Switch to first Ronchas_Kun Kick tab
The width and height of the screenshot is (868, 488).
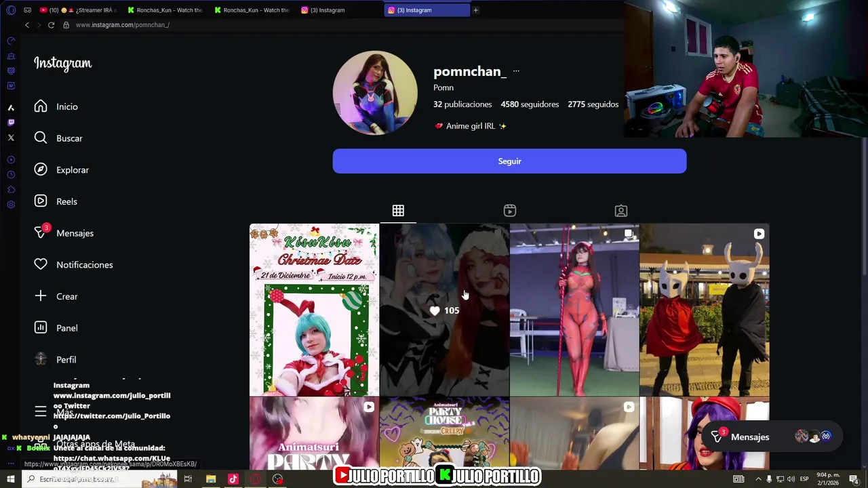[x=165, y=10]
